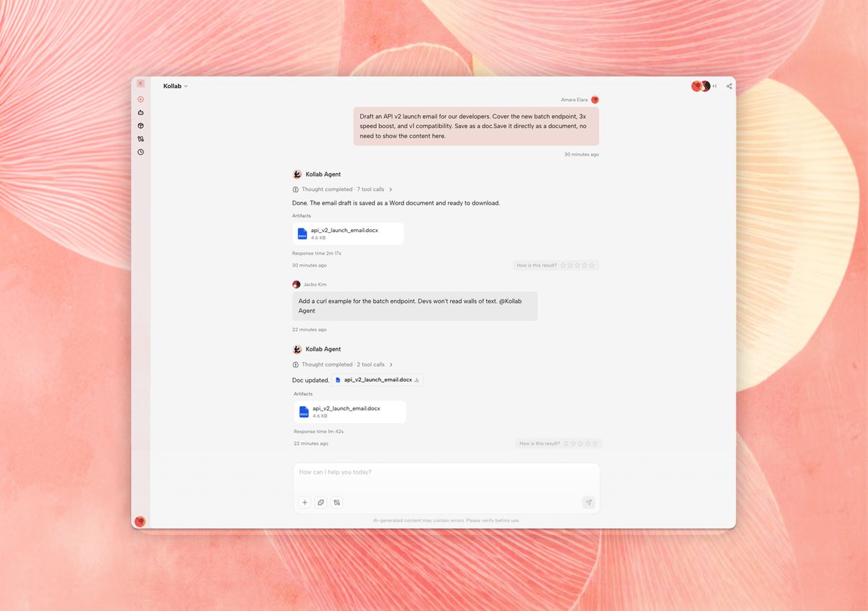Rate first response three stars
The height and width of the screenshot is (611, 868).
tap(578, 265)
